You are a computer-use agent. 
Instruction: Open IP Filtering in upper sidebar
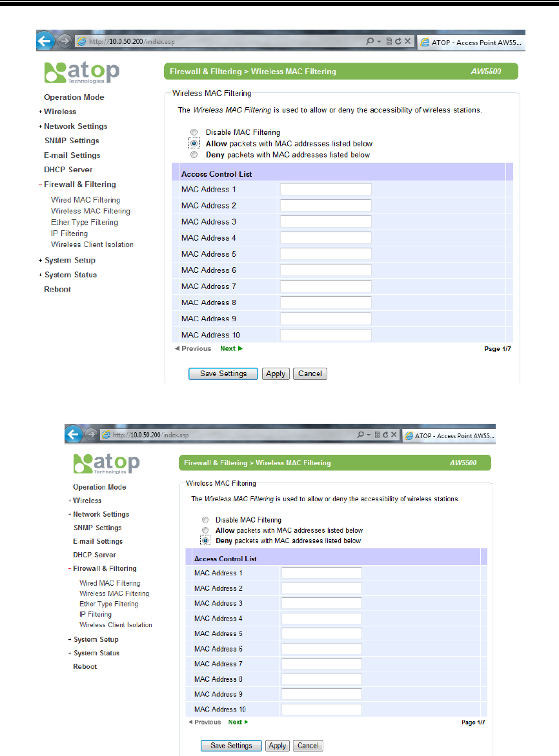point(70,234)
